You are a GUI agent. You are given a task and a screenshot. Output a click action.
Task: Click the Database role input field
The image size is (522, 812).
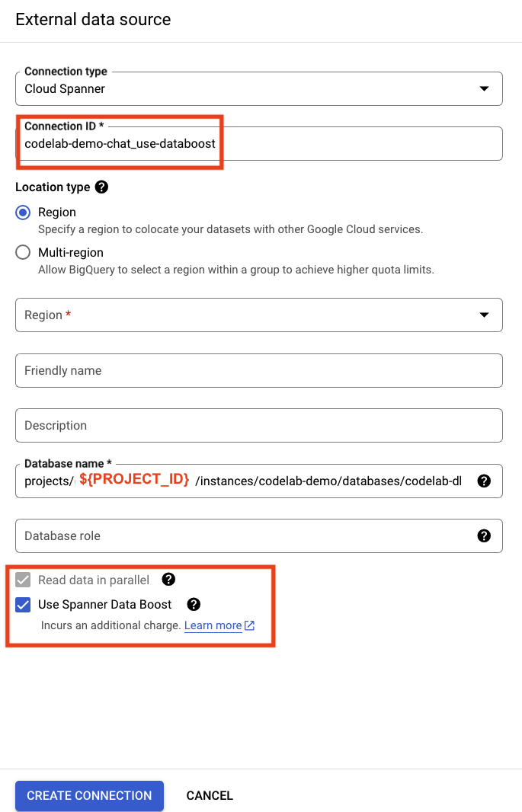[244, 535]
